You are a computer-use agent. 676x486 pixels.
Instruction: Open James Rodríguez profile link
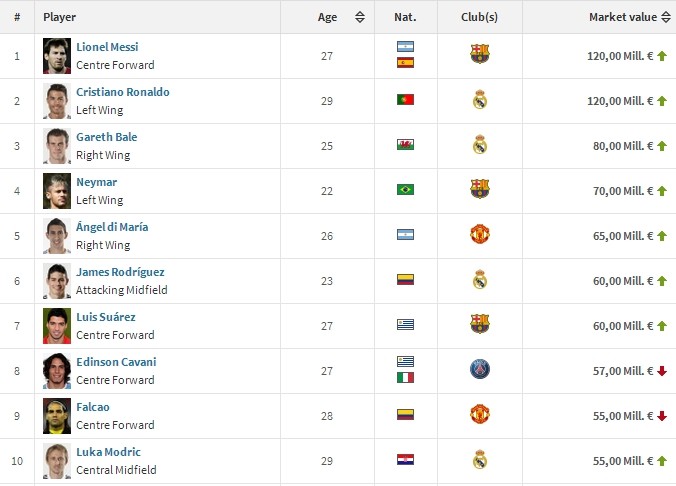pyautogui.click(x=120, y=272)
